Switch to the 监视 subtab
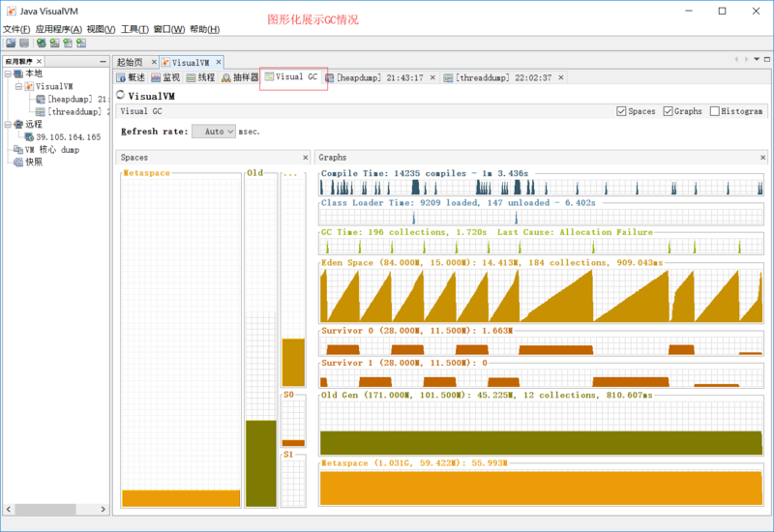The height and width of the screenshot is (532, 774). [x=165, y=77]
